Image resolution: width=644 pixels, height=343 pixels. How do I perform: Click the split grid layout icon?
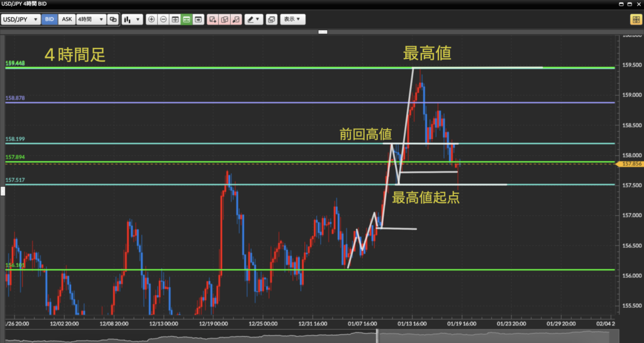click(x=175, y=20)
